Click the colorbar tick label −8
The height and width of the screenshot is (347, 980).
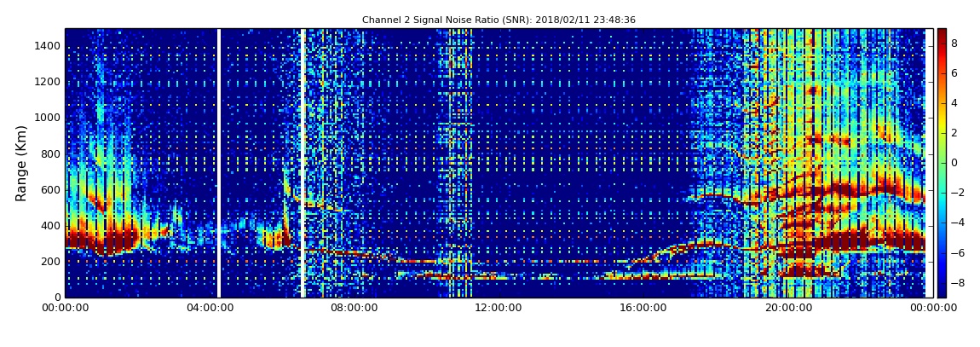click(958, 282)
